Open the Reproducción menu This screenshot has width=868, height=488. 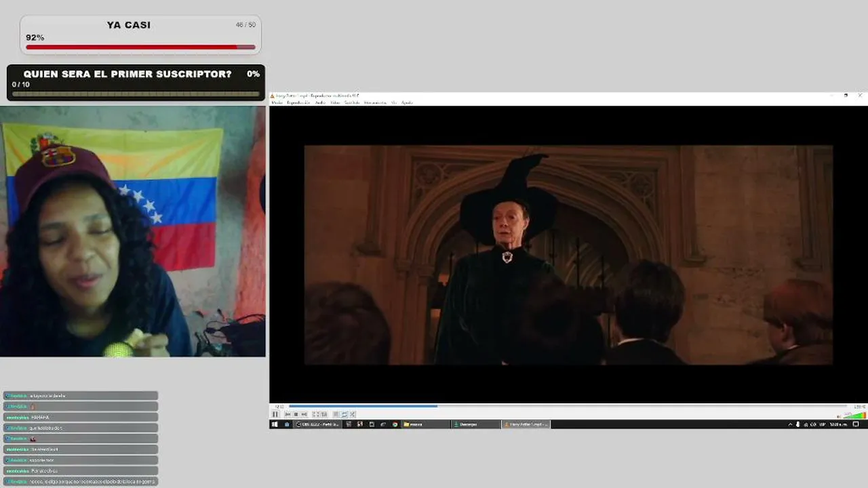(298, 103)
